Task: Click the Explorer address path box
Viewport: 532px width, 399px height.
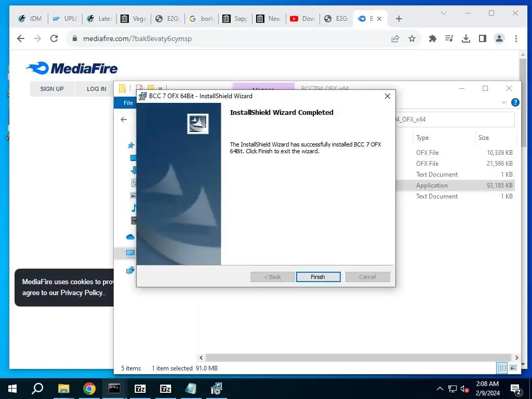Action: click(455, 119)
